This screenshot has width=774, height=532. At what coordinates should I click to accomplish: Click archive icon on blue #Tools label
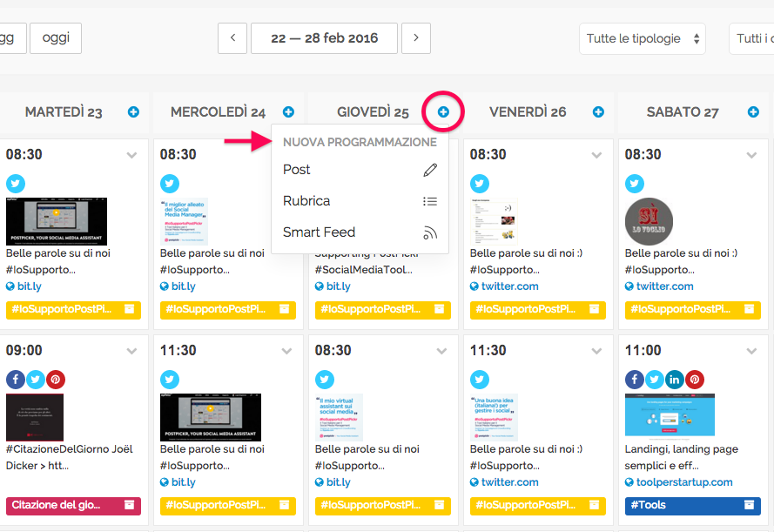pos(748,505)
